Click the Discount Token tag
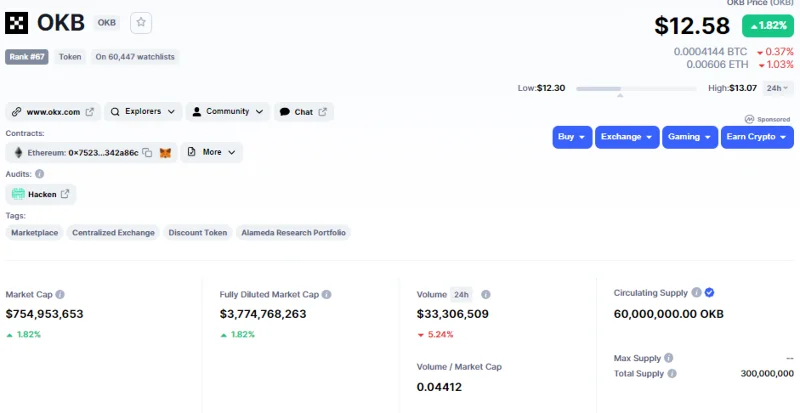 (x=198, y=233)
